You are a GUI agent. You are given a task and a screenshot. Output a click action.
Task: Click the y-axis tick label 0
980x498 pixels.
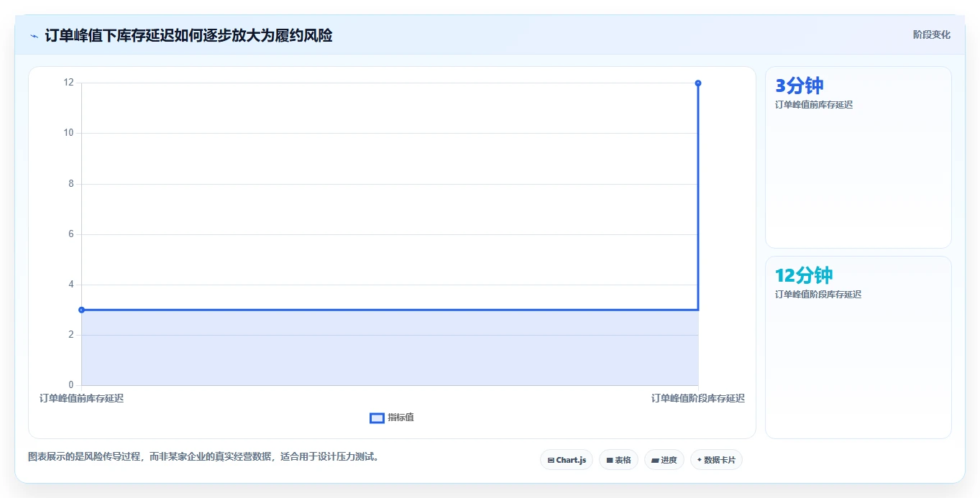[71, 385]
